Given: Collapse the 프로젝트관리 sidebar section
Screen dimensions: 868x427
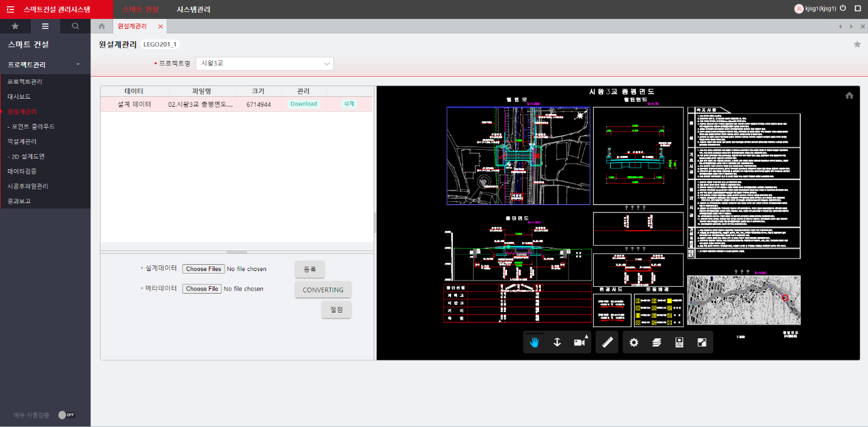Looking at the screenshot, I should click(77, 65).
